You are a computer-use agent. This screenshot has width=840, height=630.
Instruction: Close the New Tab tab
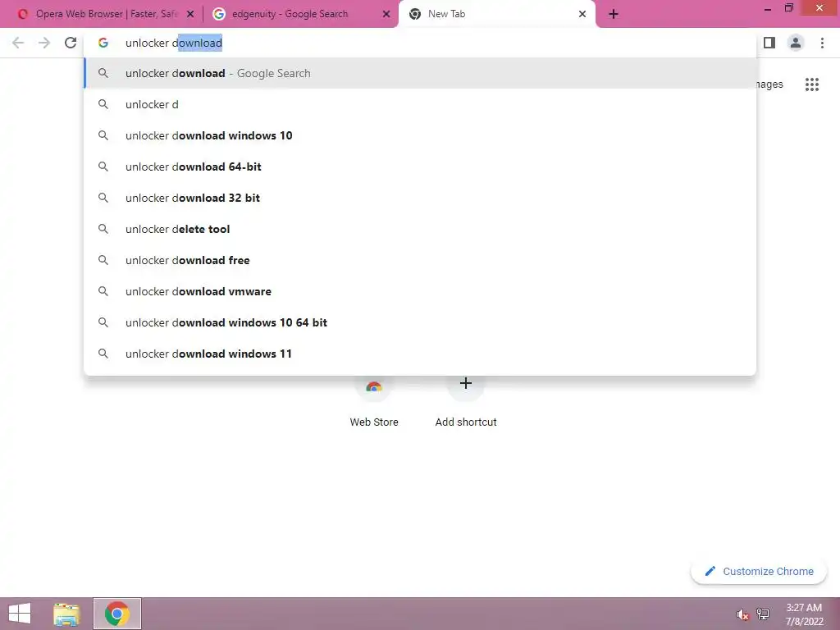[582, 14]
